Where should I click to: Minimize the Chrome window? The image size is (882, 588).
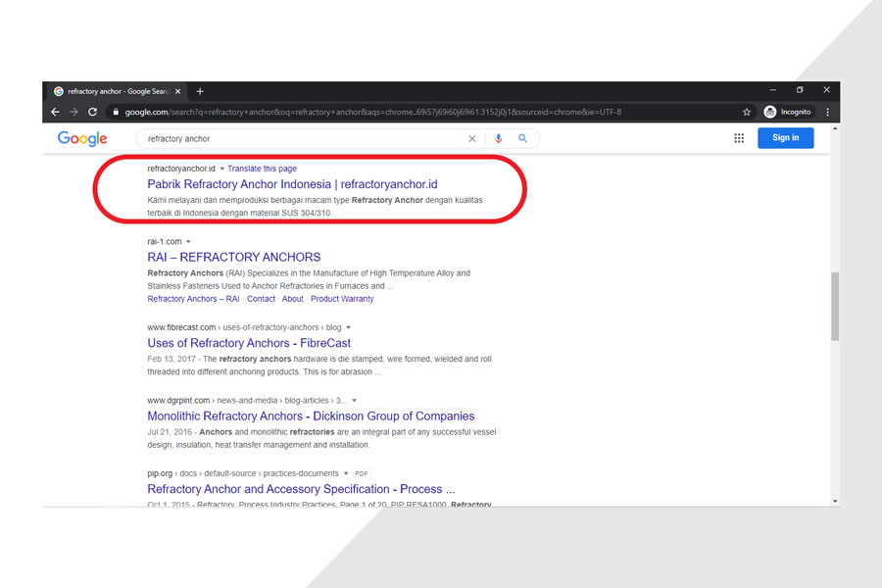[x=773, y=90]
